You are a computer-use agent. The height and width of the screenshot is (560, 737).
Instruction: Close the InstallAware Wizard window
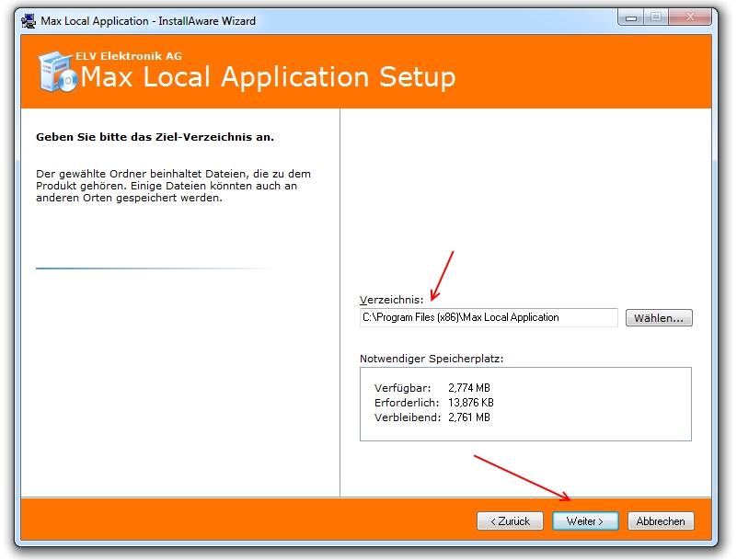pyautogui.click(x=689, y=17)
